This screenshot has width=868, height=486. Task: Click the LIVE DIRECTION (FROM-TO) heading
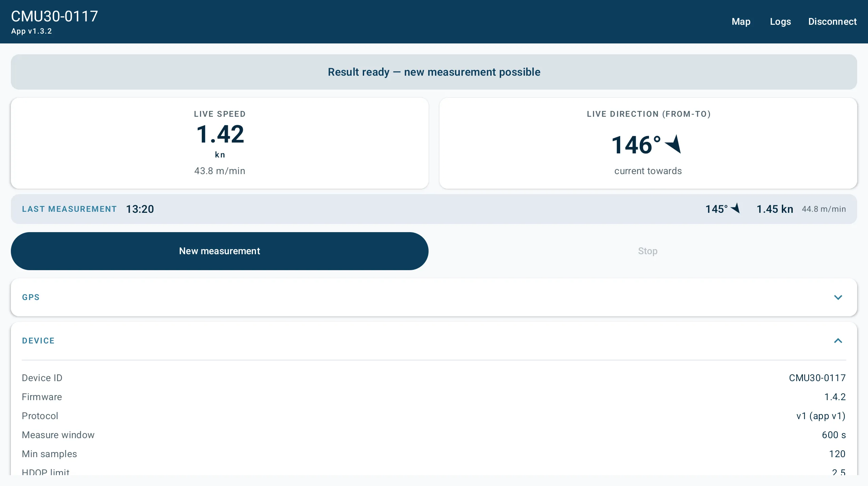[x=649, y=114]
